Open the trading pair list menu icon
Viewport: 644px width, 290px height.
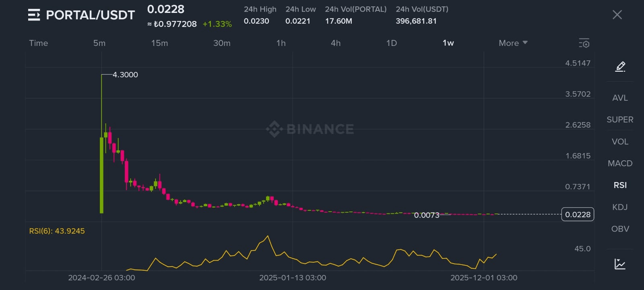34,15
